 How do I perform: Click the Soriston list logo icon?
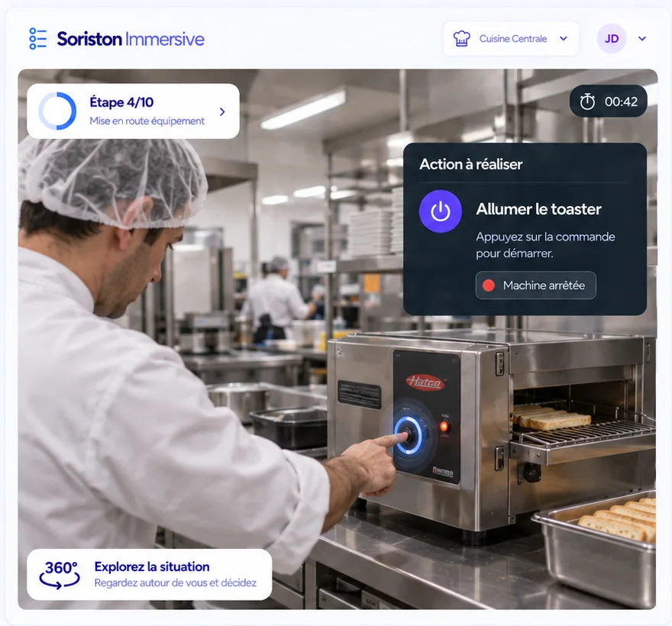click(x=37, y=39)
